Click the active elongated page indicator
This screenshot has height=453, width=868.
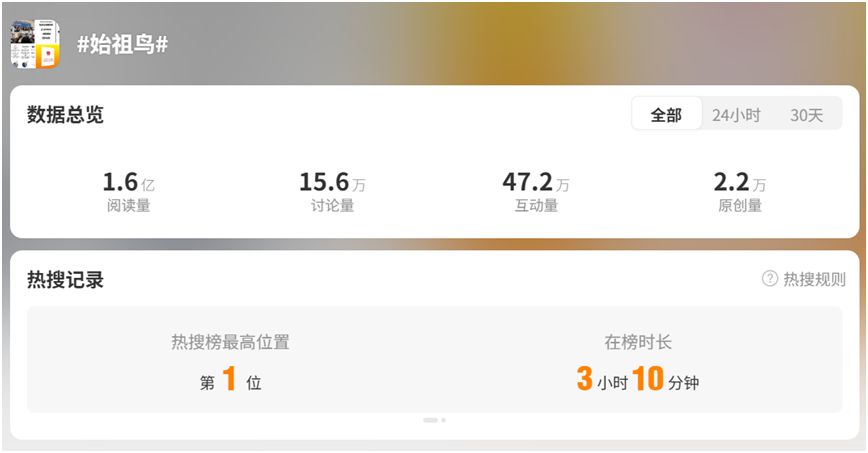pos(430,420)
